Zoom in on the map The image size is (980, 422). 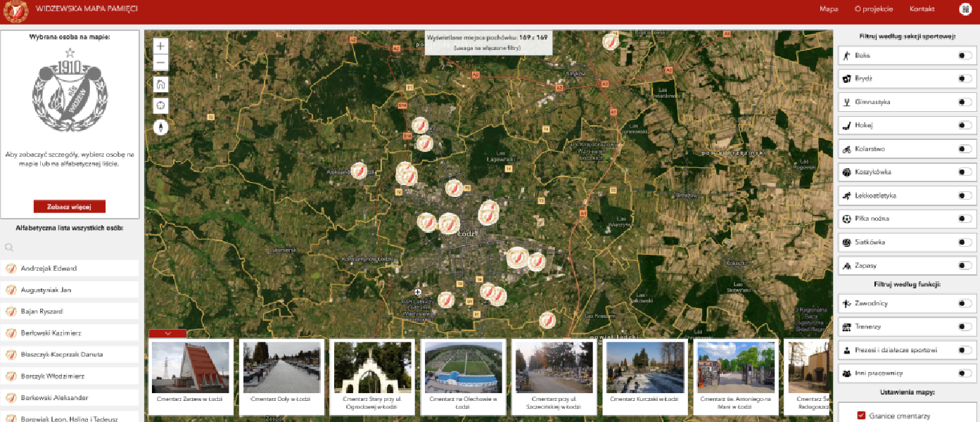pyautogui.click(x=160, y=46)
